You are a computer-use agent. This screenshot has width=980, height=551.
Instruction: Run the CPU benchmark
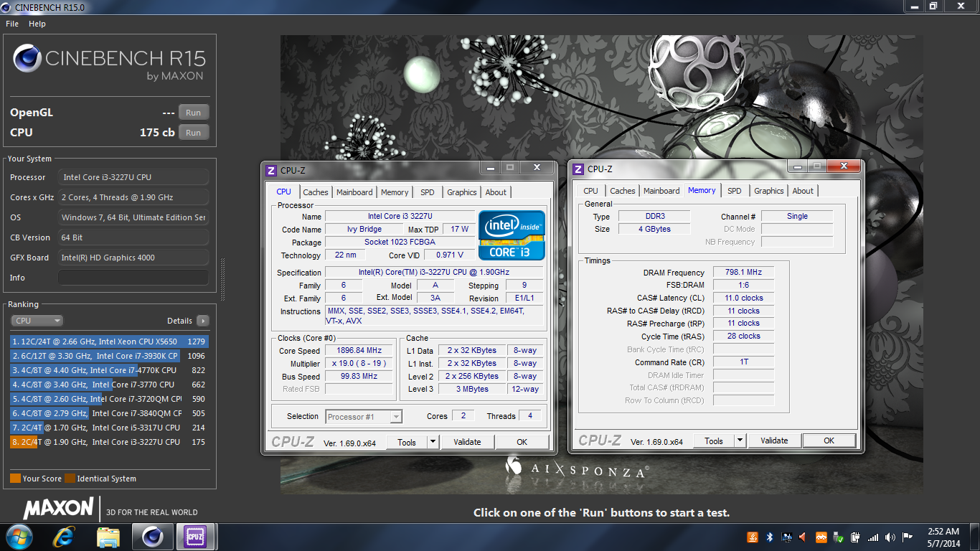coord(194,133)
